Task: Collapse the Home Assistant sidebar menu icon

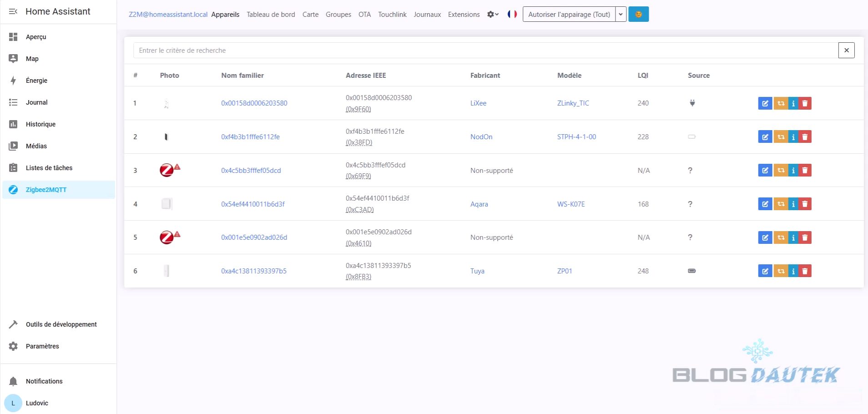Action: click(13, 11)
